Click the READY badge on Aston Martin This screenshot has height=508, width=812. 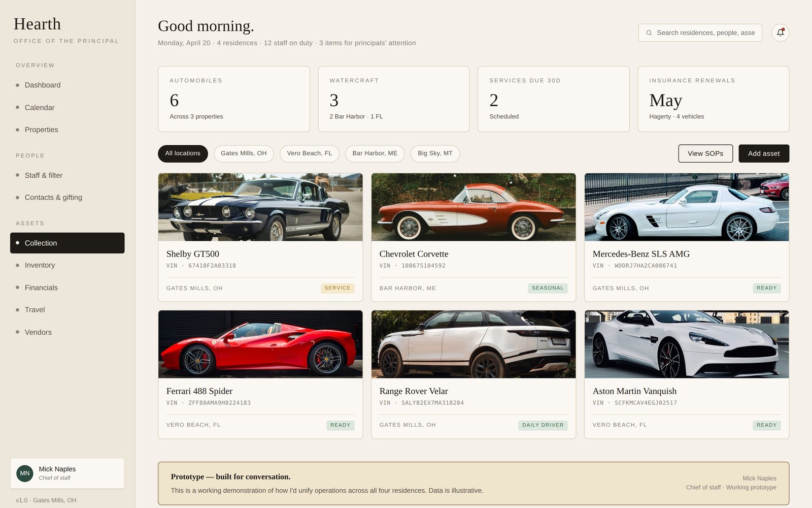(766, 425)
